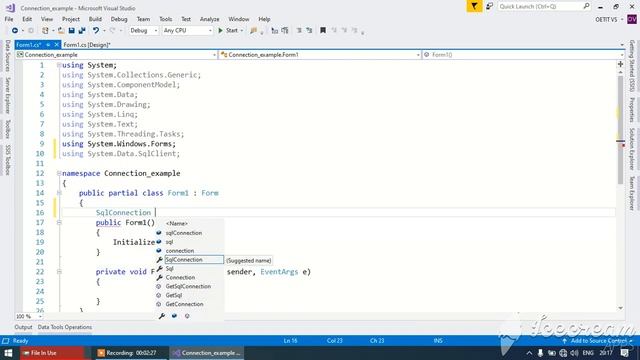Image resolution: width=640 pixels, height=360 pixels.
Task: Open the Windows Start menu
Action: coord(9,353)
